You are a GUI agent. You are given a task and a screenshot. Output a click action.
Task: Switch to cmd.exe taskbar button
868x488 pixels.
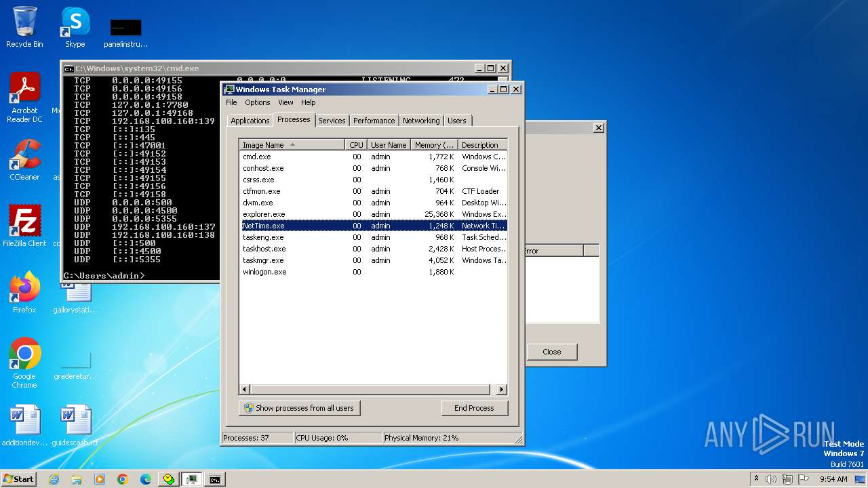pyautogui.click(x=215, y=479)
